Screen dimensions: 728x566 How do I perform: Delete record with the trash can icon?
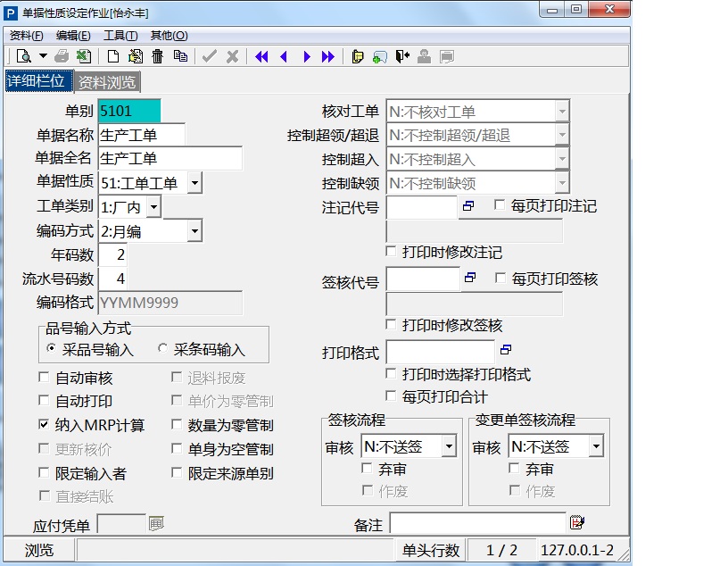tap(157, 56)
